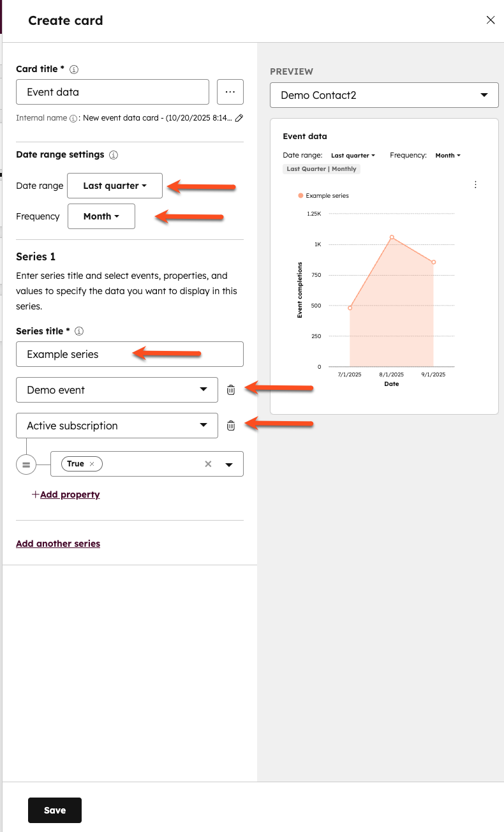Edit internal name with pencil icon
This screenshot has height=832, width=504.
coord(239,118)
